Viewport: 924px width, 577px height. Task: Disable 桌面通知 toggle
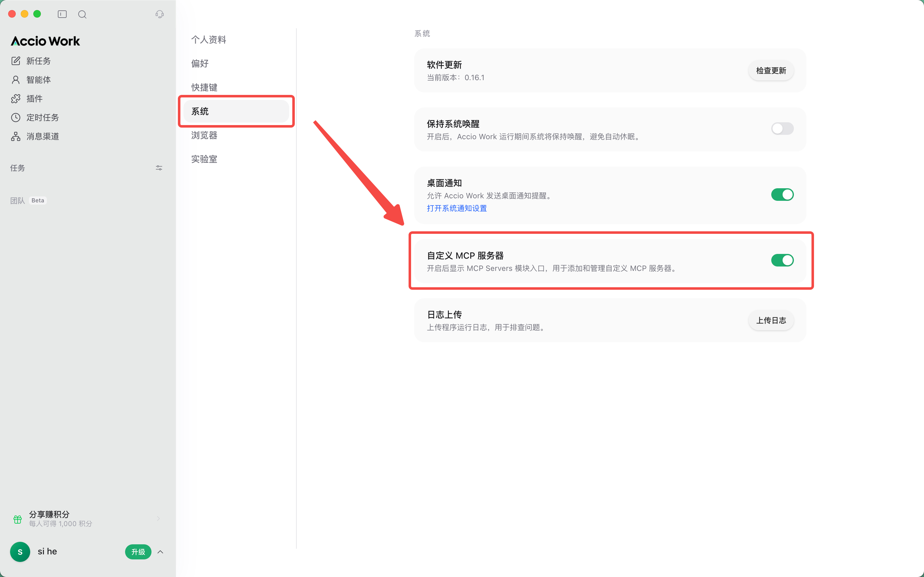782,195
